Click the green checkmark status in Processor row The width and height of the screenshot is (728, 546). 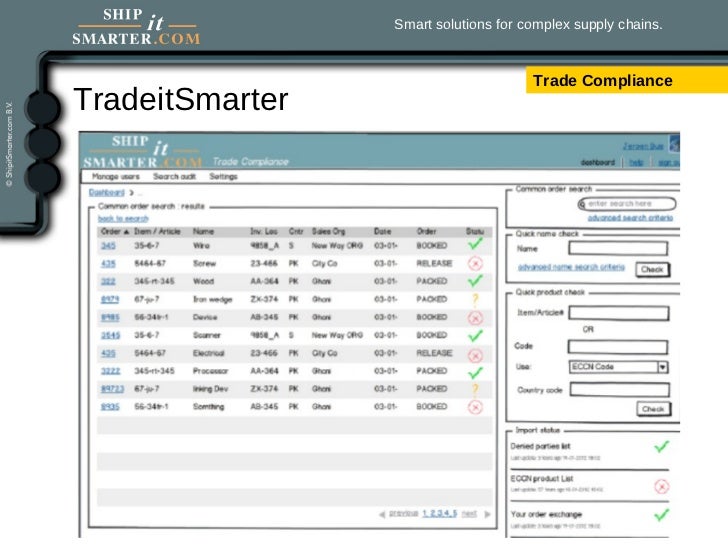[474, 372]
